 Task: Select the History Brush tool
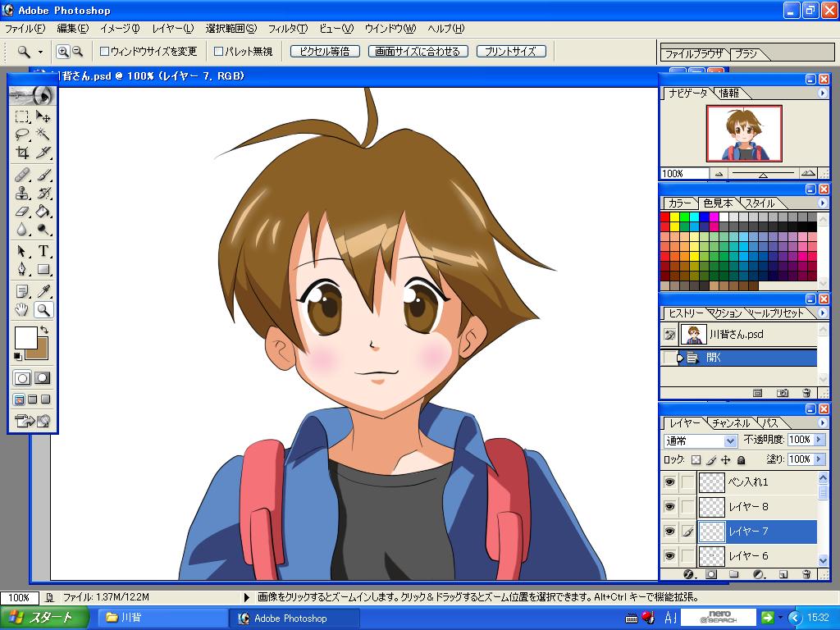[43, 193]
